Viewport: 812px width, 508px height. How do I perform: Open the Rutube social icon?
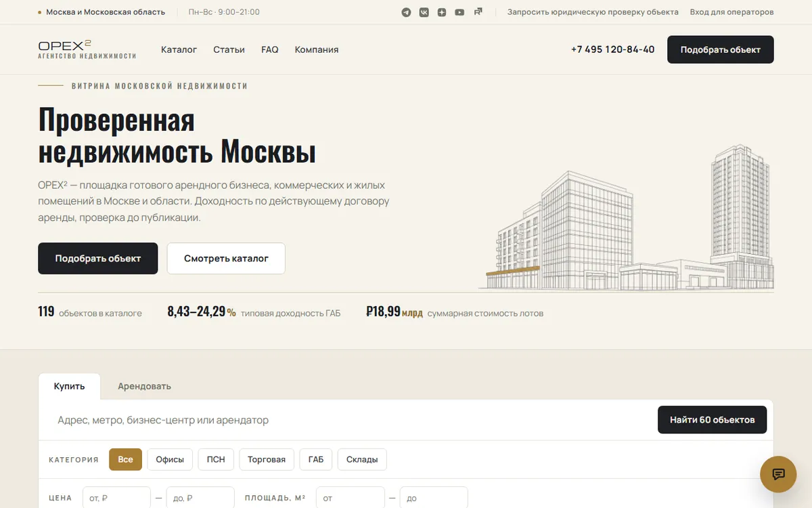478,12
